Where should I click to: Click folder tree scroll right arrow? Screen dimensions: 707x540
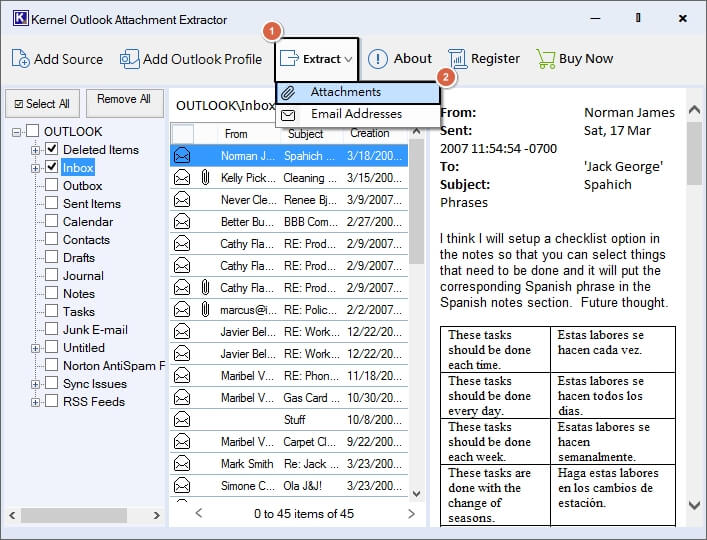pyautogui.click(x=156, y=515)
